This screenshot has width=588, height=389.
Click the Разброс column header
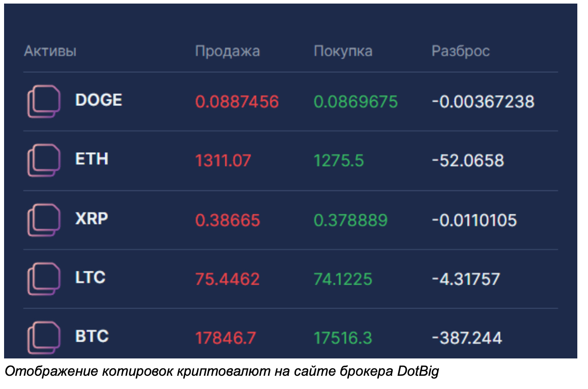pyautogui.click(x=460, y=51)
